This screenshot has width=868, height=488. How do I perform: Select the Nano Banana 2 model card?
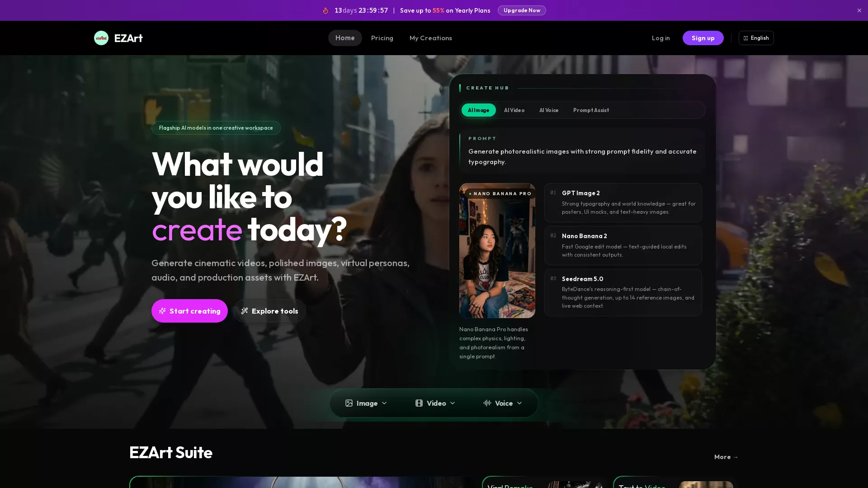tap(623, 245)
